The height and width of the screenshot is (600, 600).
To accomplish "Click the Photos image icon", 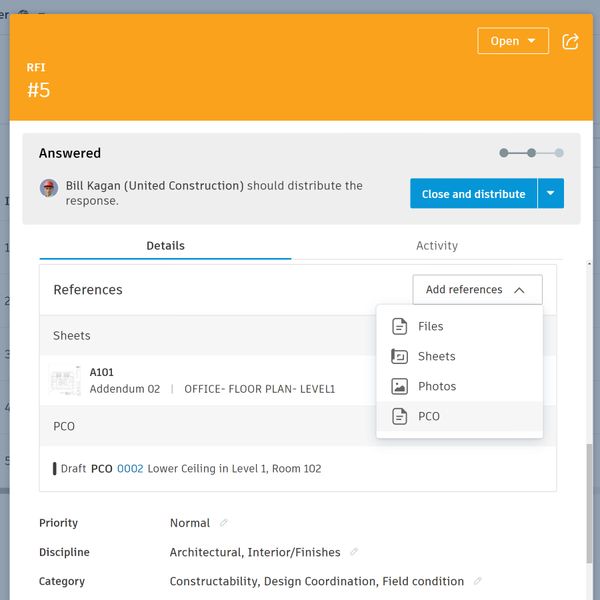I will click(x=400, y=386).
